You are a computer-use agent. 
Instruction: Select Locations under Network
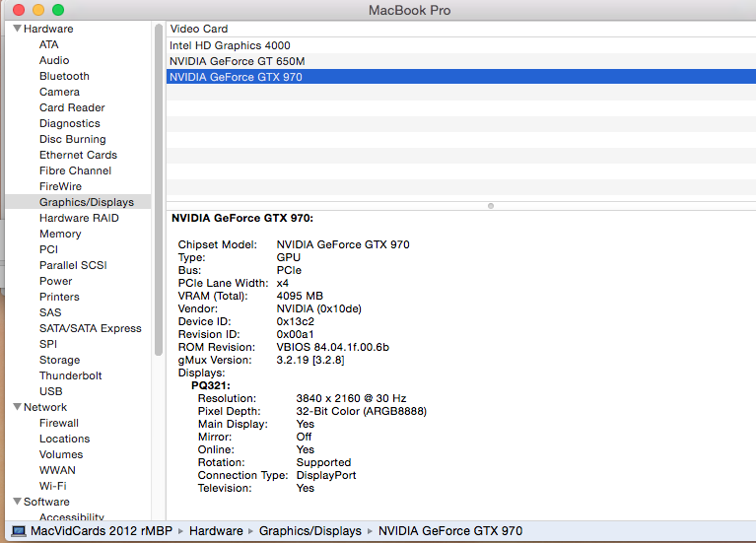point(65,439)
